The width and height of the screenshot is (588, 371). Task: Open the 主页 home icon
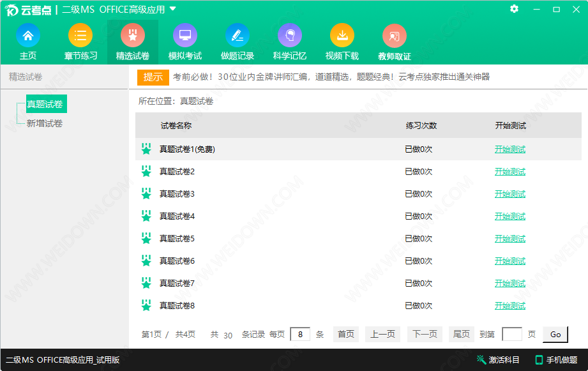(x=28, y=36)
